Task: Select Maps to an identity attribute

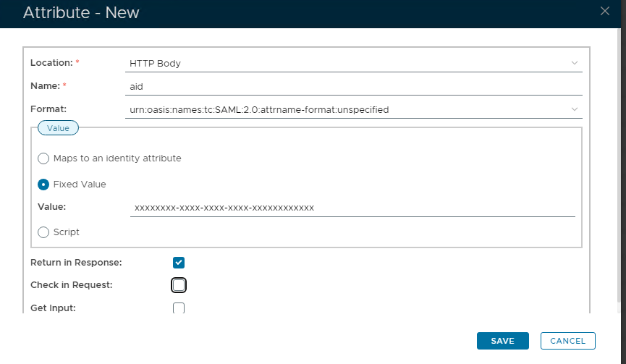Action: [43, 158]
